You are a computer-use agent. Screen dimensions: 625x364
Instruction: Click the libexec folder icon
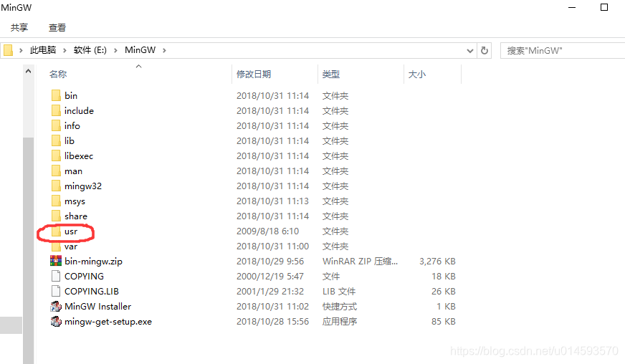click(x=56, y=156)
